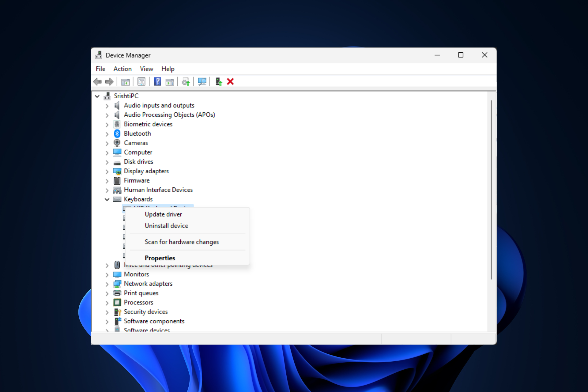Select the Monitors tree label

point(136,274)
